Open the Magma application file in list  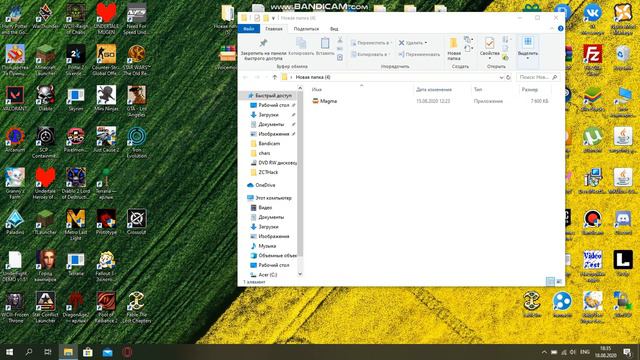click(325, 101)
